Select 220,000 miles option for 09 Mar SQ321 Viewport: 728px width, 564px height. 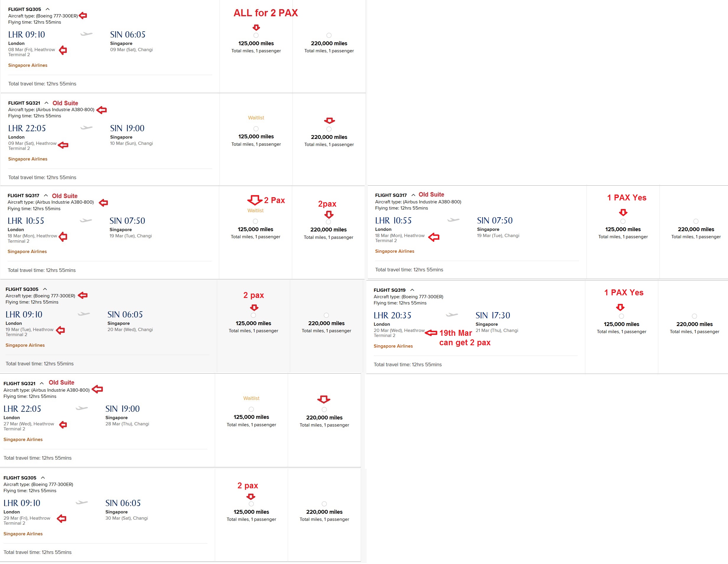point(329,129)
